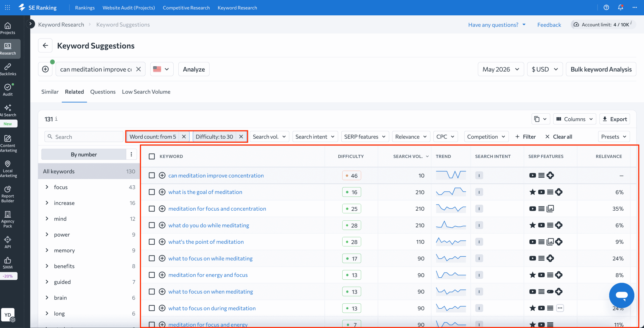This screenshot has height=328, width=644.
Task: Expand the 'memory' keyword group
Action: (x=47, y=250)
